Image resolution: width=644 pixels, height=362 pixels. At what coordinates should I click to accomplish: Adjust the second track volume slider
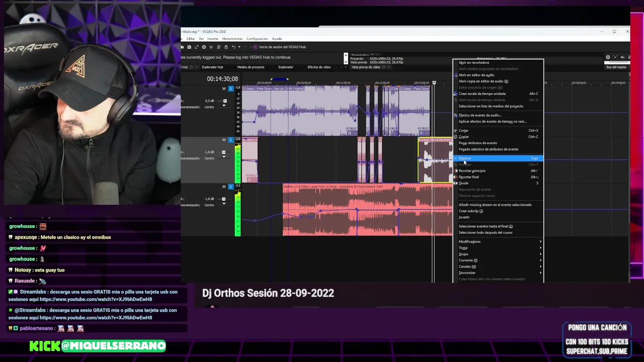pos(225,152)
